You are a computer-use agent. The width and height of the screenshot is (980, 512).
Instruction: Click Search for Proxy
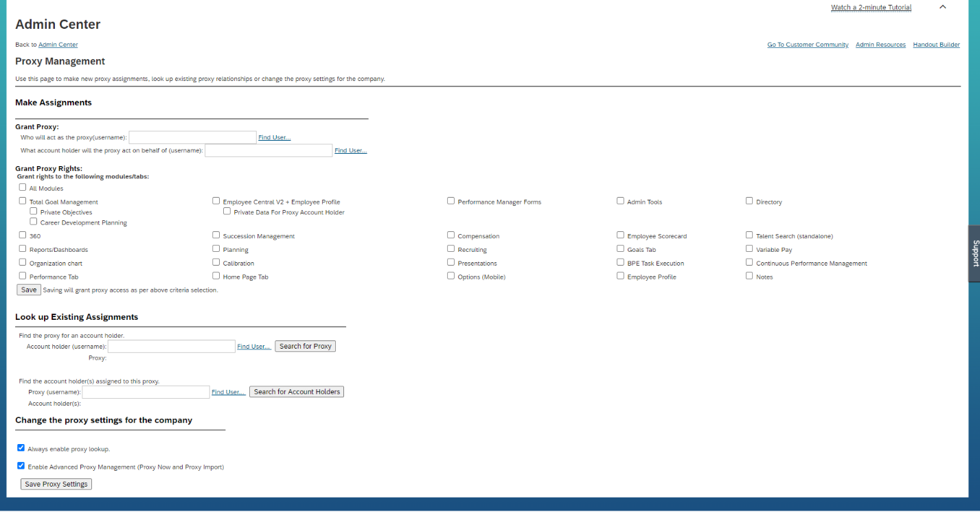[x=305, y=346]
